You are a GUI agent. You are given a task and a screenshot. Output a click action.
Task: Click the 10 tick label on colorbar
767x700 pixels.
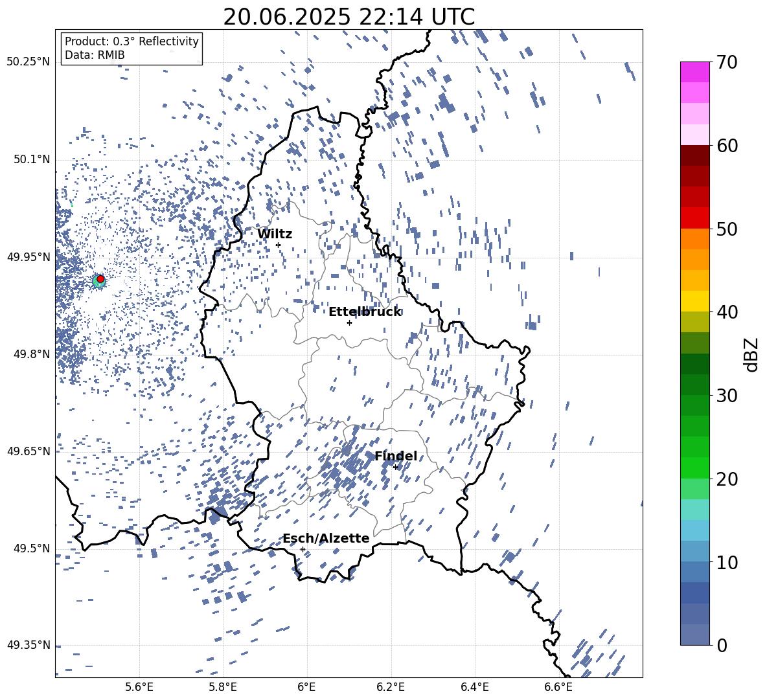[x=727, y=563]
